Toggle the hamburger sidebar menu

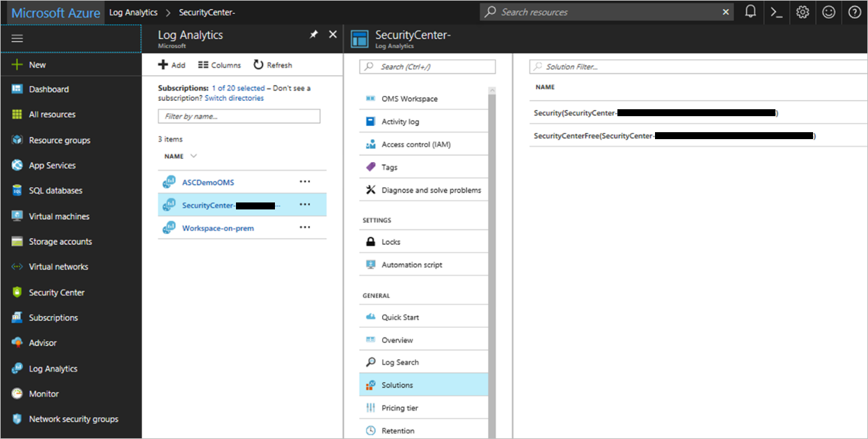[17, 39]
